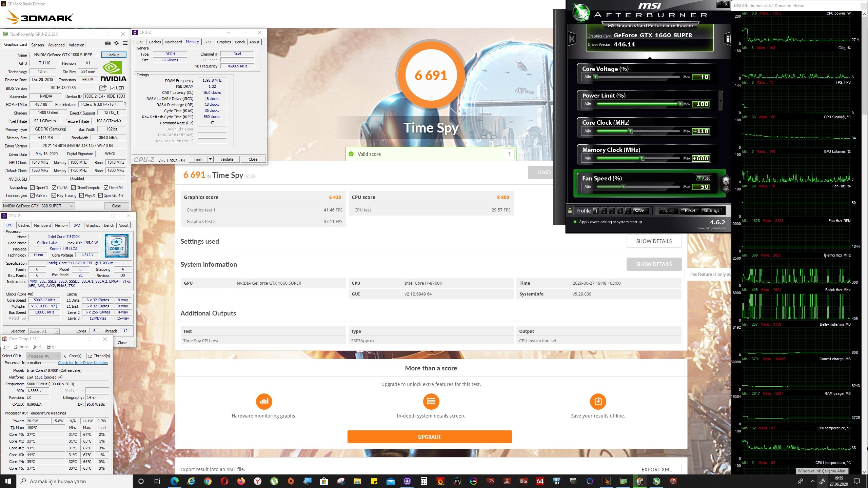Toggle the Afterburner fan Auto button
The image size is (868, 488).
click(704, 178)
